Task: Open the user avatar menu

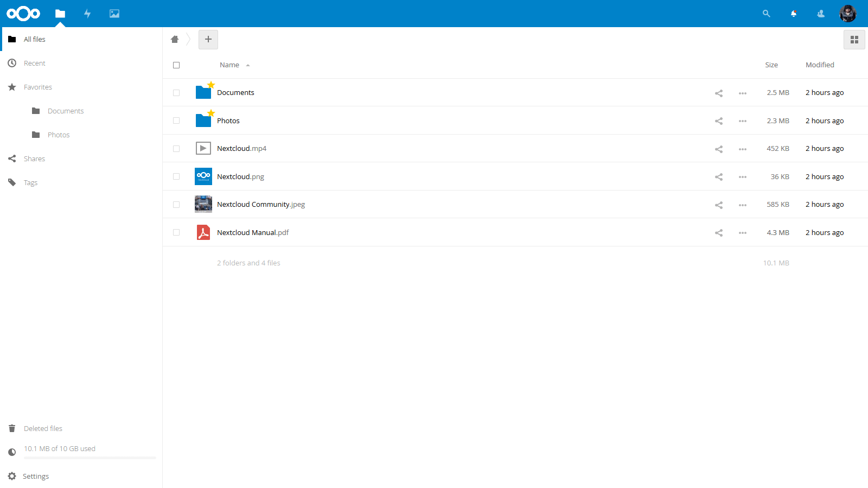Action: coord(848,14)
